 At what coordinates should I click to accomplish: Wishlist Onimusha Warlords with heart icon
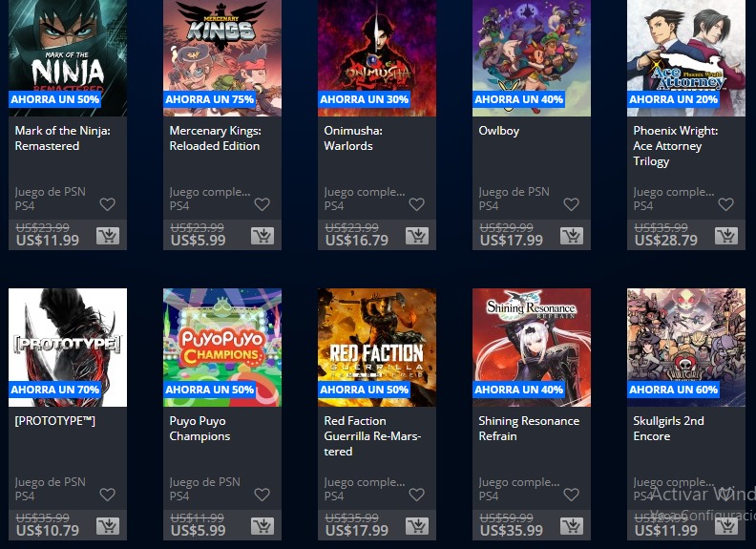[416, 204]
